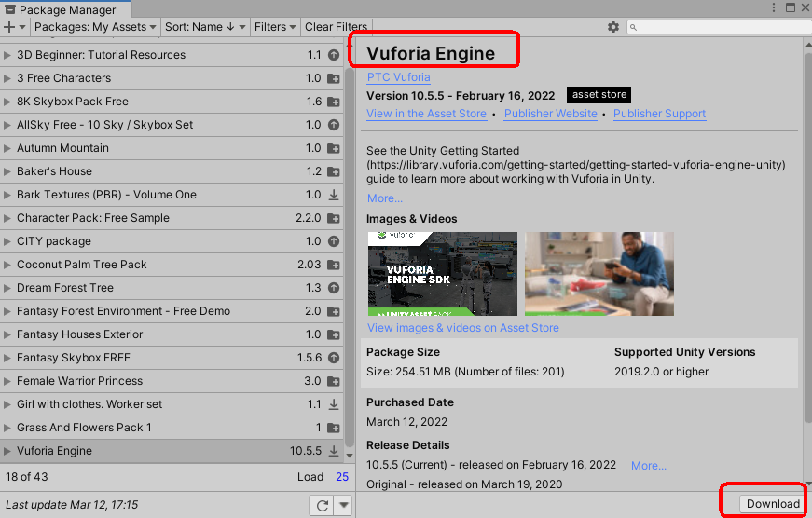
Task: Select the Fantasy Houses Exterior row
Action: (x=172, y=334)
